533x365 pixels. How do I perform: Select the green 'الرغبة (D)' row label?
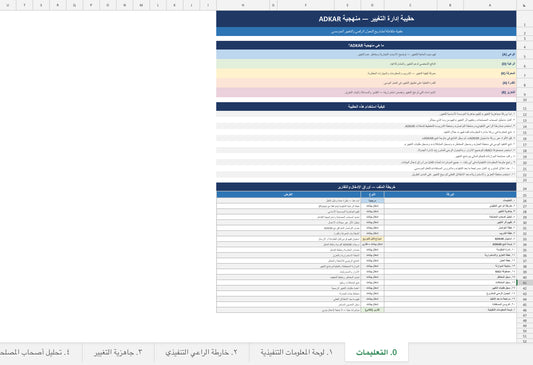pos(508,64)
